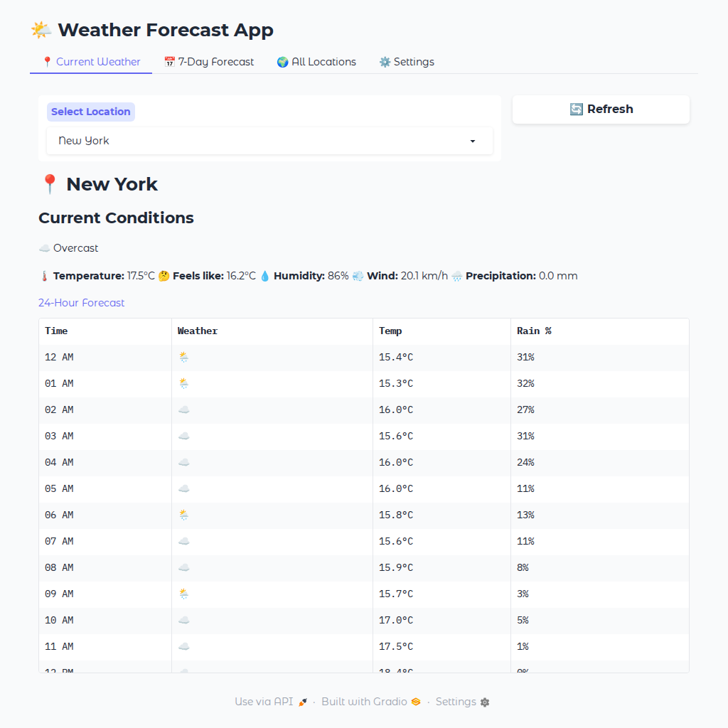Click the sun-cloud app logo icon

tap(41, 30)
